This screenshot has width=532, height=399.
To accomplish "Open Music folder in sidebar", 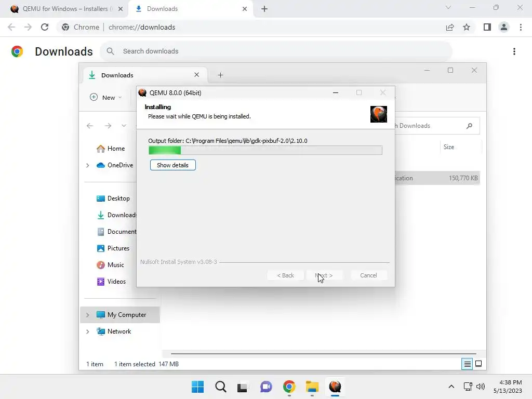I will click(110, 265).
